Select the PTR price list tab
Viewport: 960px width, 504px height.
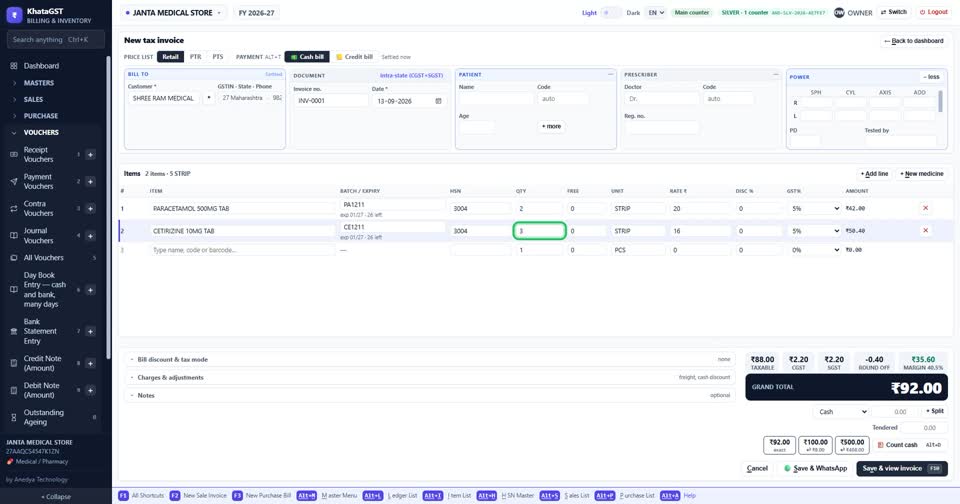195,57
